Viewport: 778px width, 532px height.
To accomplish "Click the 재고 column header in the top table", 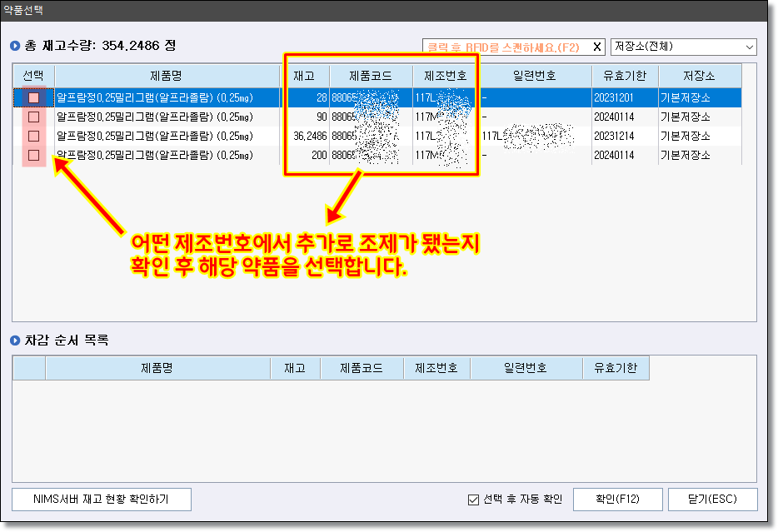I will click(x=304, y=76).
